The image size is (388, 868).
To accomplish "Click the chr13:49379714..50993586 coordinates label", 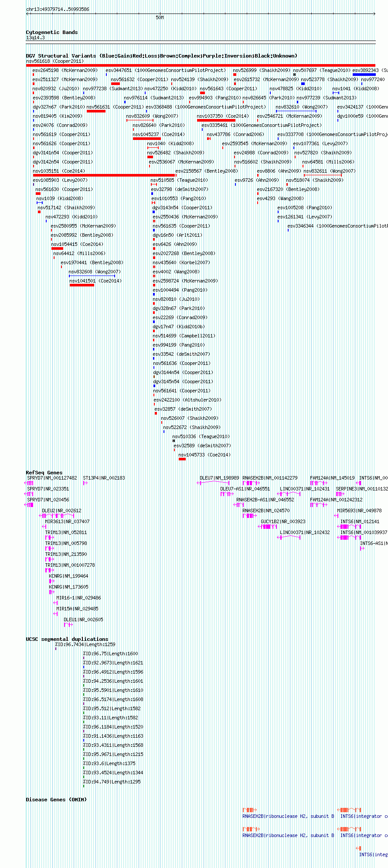I will [x=58, y=9].
